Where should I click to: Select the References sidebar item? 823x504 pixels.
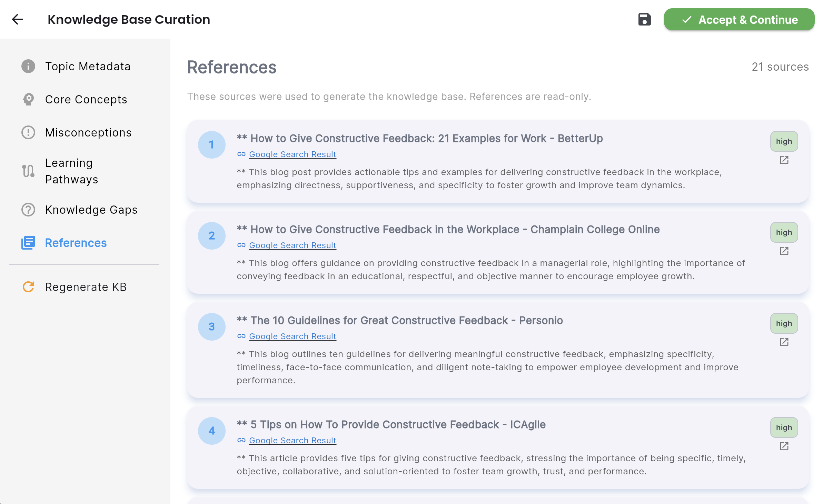pyautogui.click(x=76, y=243)
